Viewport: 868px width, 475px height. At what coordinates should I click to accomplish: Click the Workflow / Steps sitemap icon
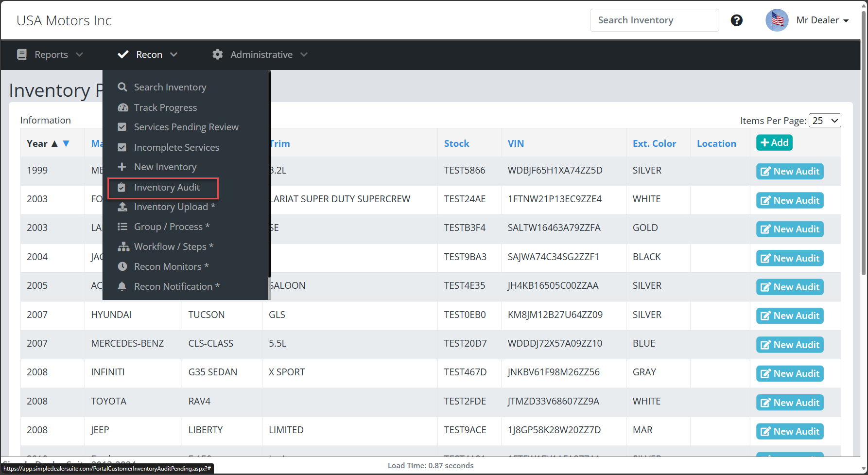coord(123,246)
